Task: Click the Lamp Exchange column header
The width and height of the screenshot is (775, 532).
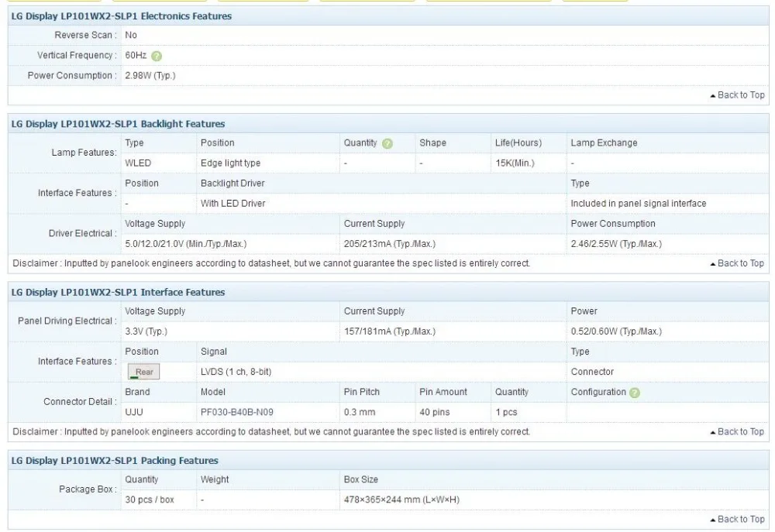Action: point(604,142)
